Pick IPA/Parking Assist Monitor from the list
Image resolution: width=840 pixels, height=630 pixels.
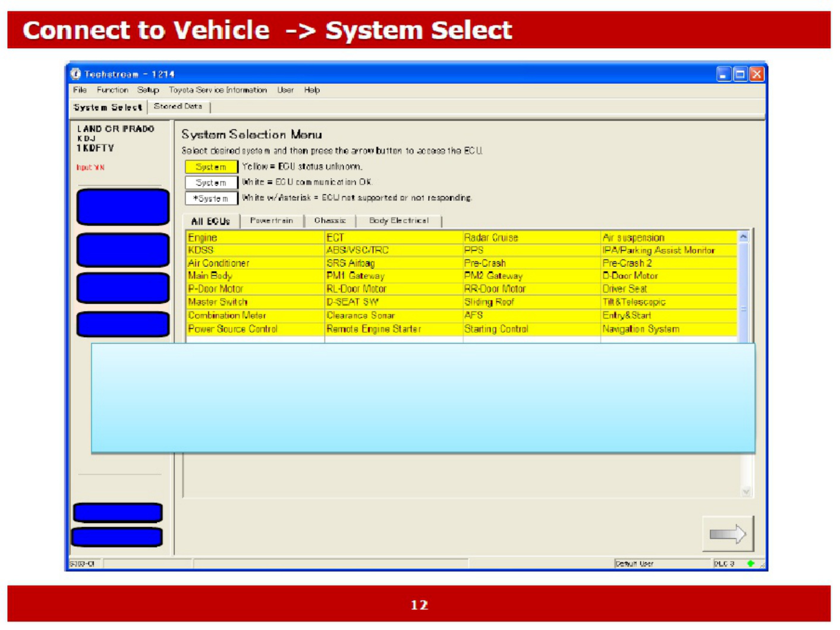[x=669, y=250]
